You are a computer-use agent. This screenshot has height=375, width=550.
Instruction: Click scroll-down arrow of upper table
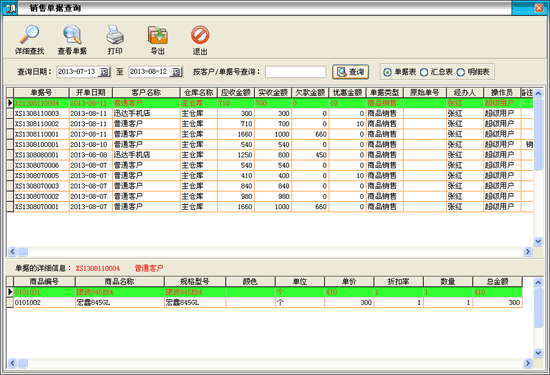coord(538,241)
